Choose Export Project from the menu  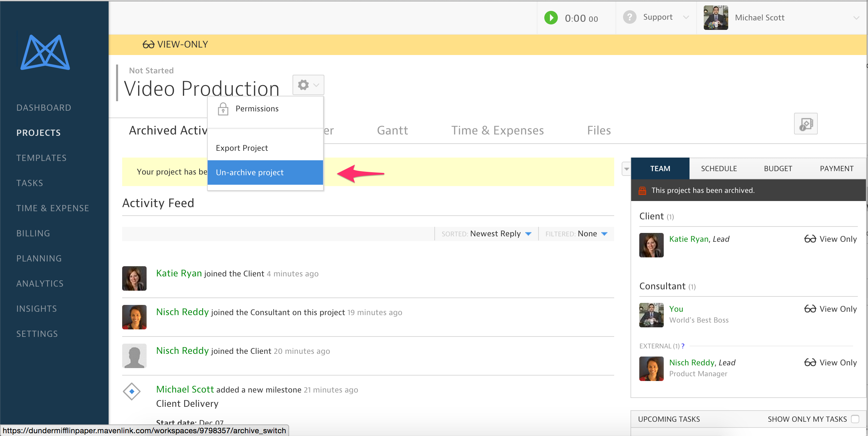click(242, 148)
